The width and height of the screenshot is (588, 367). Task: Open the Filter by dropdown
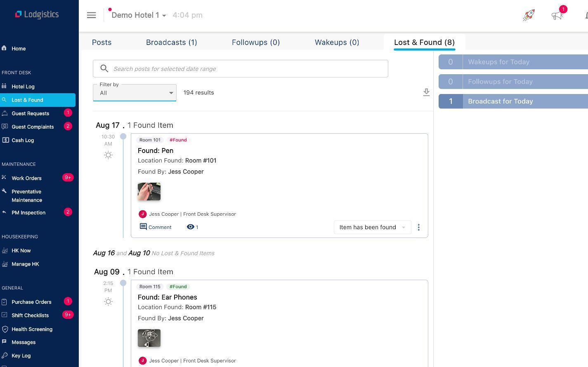pos(135,93)
